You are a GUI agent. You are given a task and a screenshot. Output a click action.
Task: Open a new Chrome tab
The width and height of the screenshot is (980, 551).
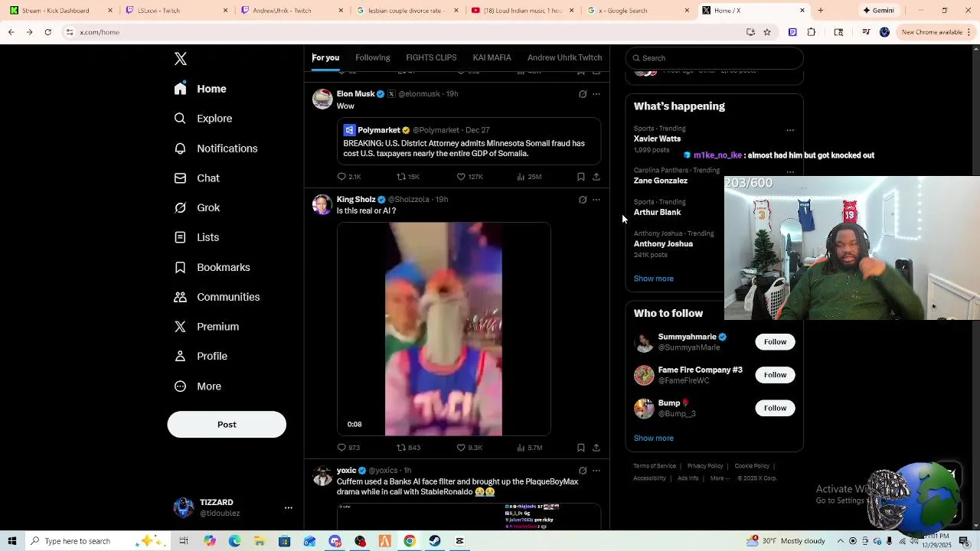click(820, 11)
